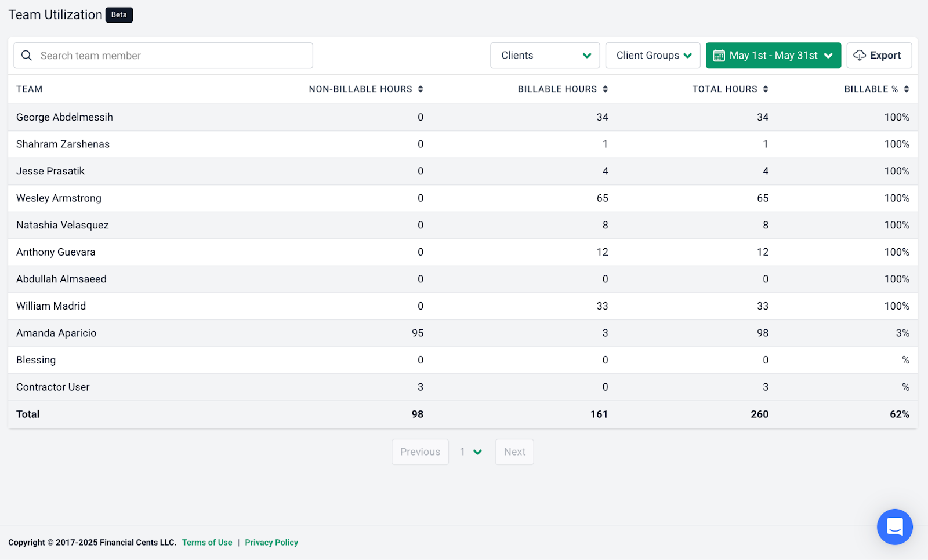This screenshot has height=560, width=928.
Task: Click Contractor User's 3 non-billable hours
Action: point(420,387)
